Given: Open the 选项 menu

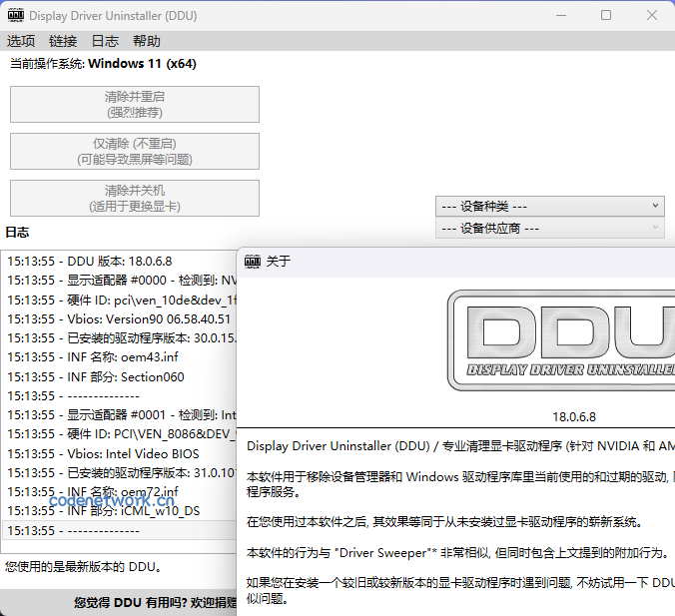Looking at the screenshot, I should [x=21, y=41].
